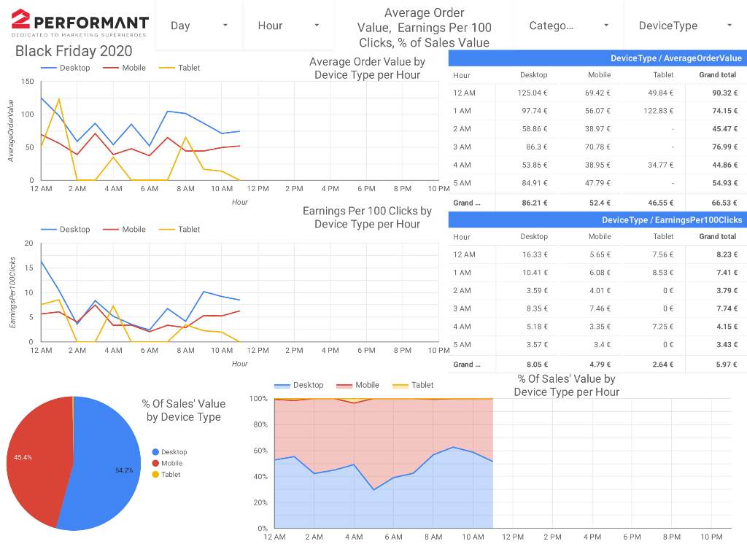Click the yellow Tablet dot in pie legend
This screenshot has height=560, width=747.
click(x=155, y=475)
